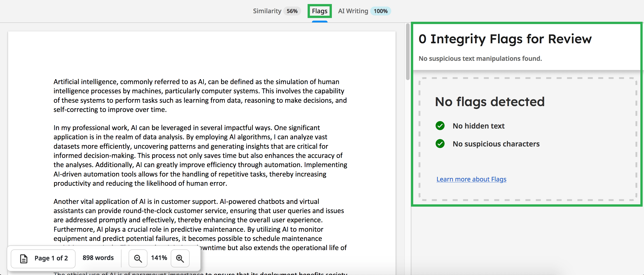Open Learn more about Flags link

471,179
